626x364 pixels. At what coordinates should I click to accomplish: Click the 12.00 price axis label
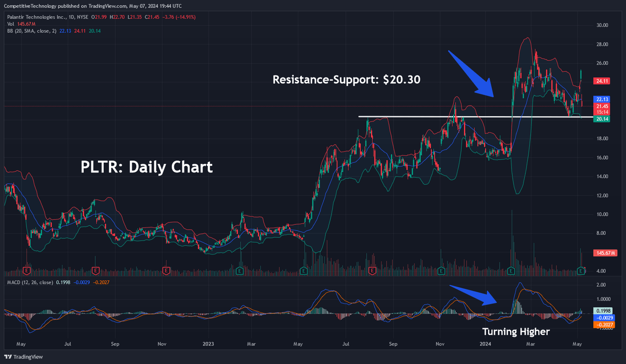tap(602, 195)
